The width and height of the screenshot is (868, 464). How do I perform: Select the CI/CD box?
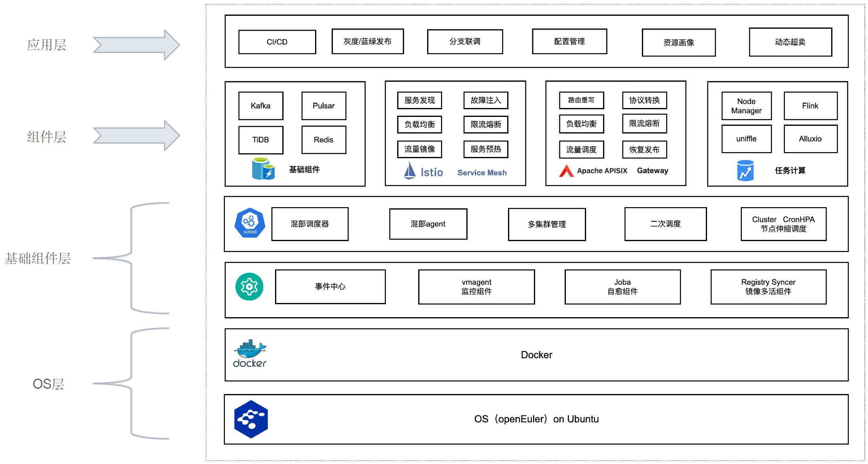[277, 42]
